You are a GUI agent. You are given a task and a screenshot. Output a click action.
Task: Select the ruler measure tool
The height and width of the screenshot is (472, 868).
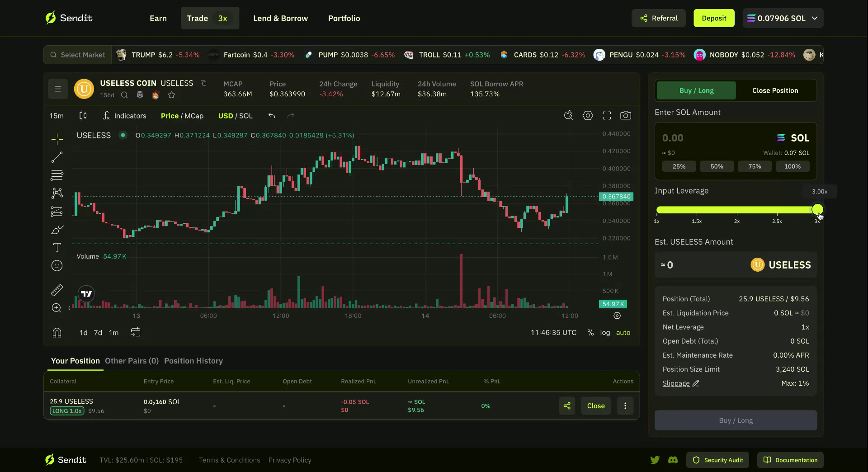click(57, 290)
